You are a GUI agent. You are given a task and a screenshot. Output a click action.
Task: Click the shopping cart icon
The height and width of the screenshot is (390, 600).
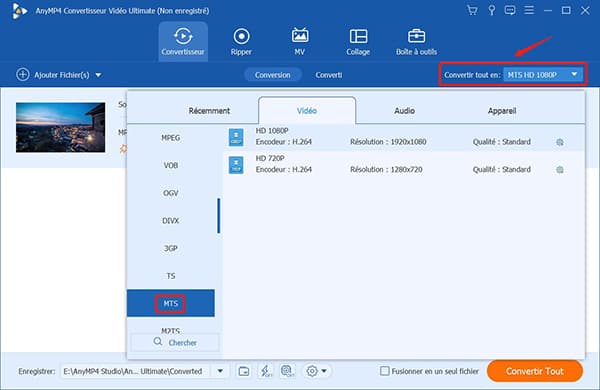[472, 10]
